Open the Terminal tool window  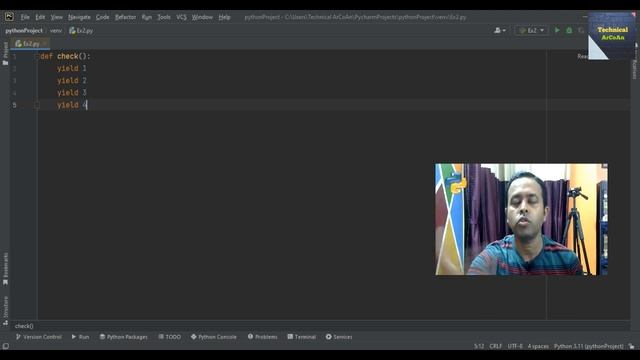tap(302, 337)
